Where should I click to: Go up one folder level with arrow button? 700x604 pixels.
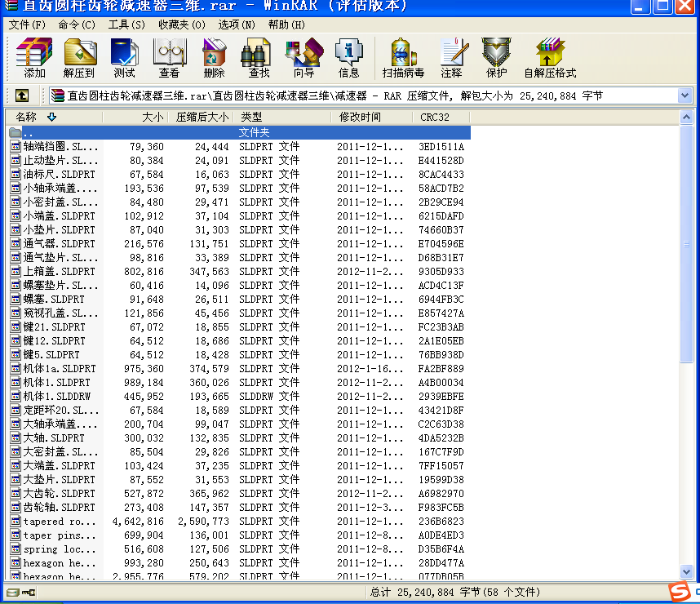click(x=22, y=95)
